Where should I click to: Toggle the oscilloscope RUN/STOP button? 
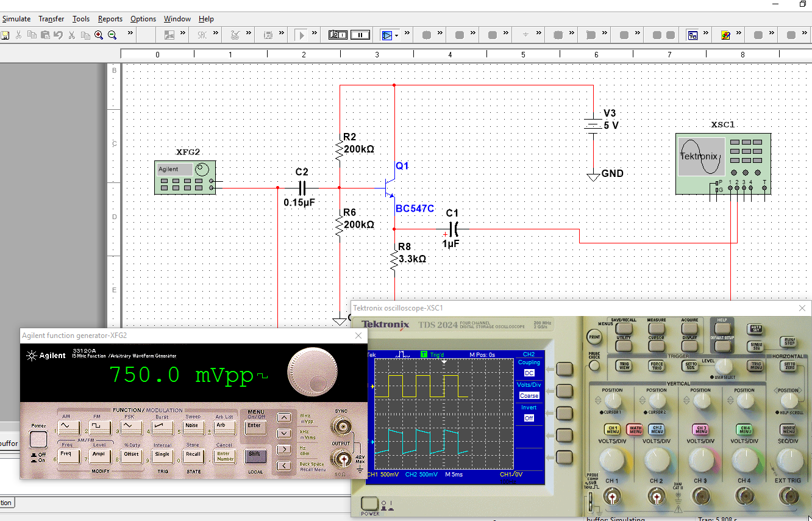[789, 341]
